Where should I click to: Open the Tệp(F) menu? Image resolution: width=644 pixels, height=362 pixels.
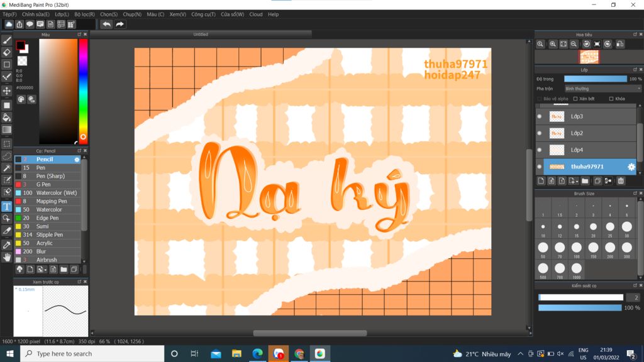point(10,14)
